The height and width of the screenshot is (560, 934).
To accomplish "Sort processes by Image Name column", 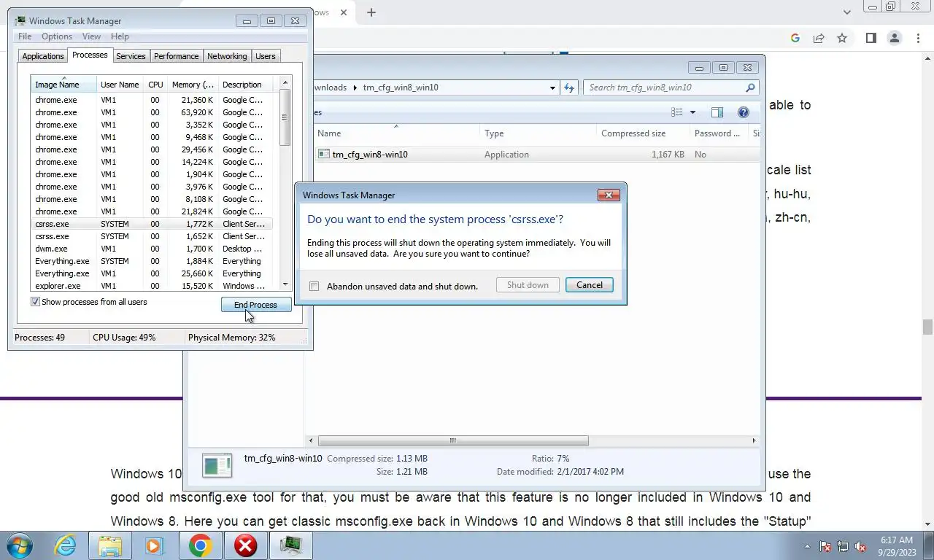I will click(x=63, y=85).
